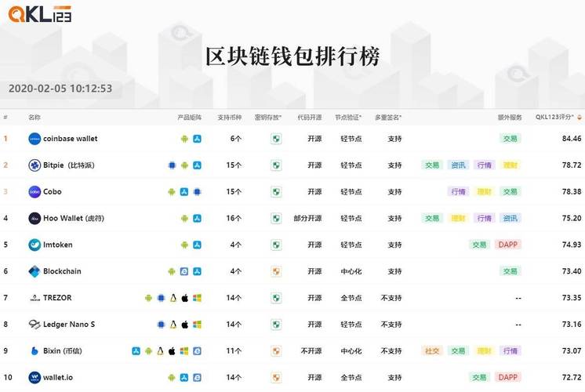Click the Bitpie logo icon

tap(35, 165)
